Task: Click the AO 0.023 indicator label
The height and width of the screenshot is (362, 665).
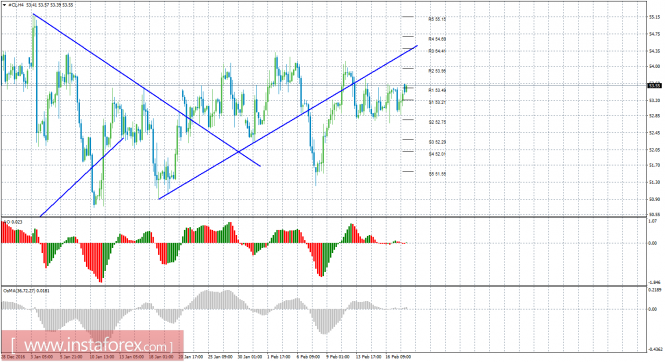Action: click(x=13, y=222)
